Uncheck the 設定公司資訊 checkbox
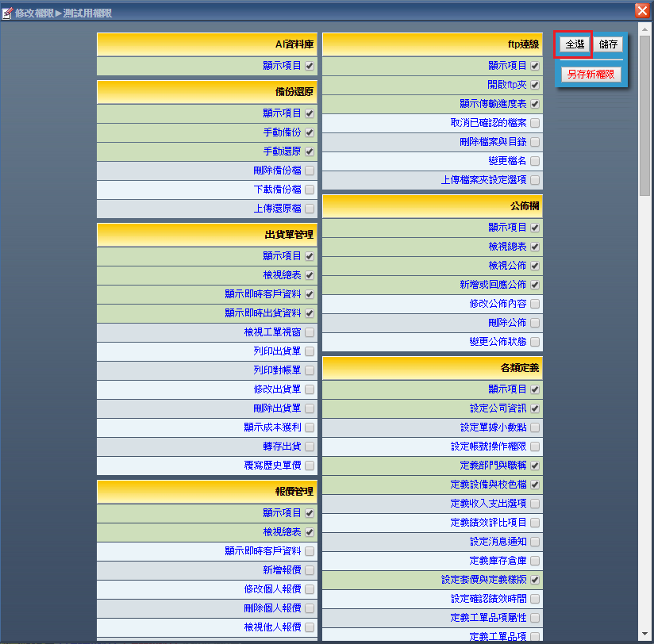This screenshot has height=644, width=654. click(535, 408)
